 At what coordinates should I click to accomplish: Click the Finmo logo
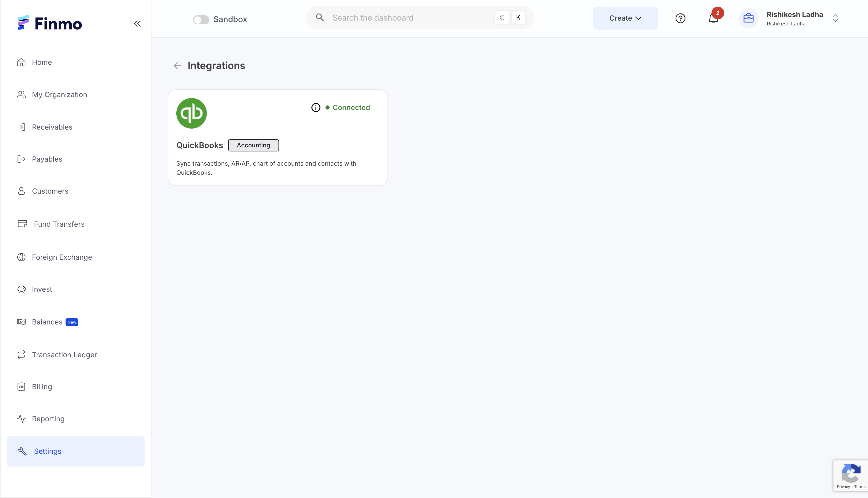pos(50,23)
